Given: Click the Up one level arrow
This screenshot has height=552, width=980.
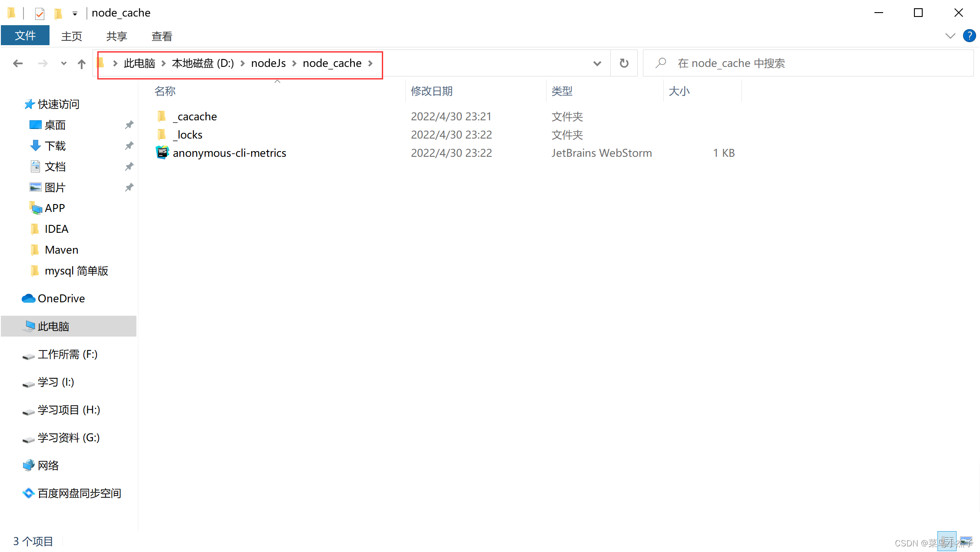Looking at the screenshot, I should tap(82, 64).
